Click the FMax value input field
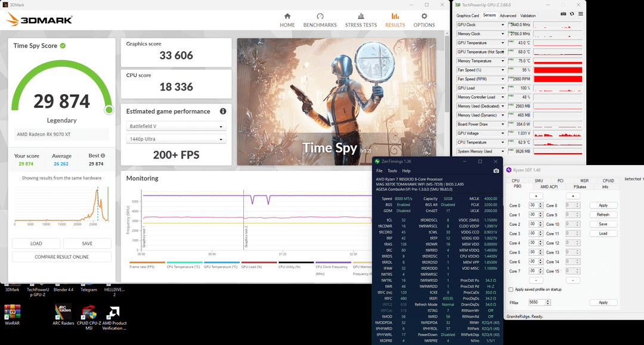 [537, 303]
